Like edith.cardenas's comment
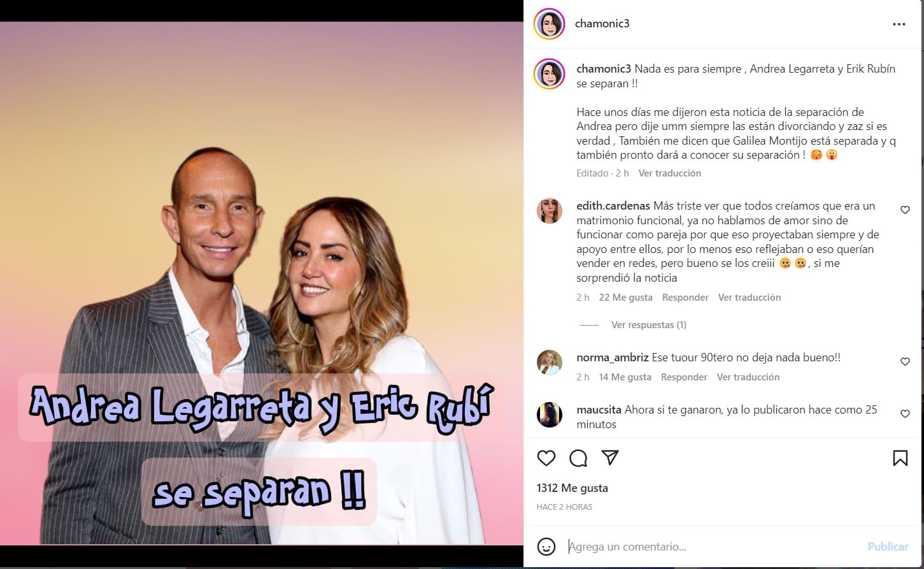The image size is (924, 569). [905, 210]
